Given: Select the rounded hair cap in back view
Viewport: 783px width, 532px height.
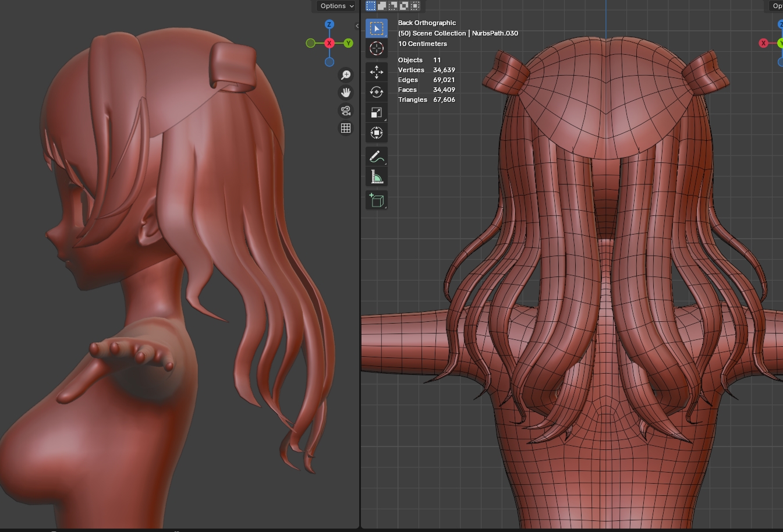Looking at the screenshot, I should (x=605, y=99).
